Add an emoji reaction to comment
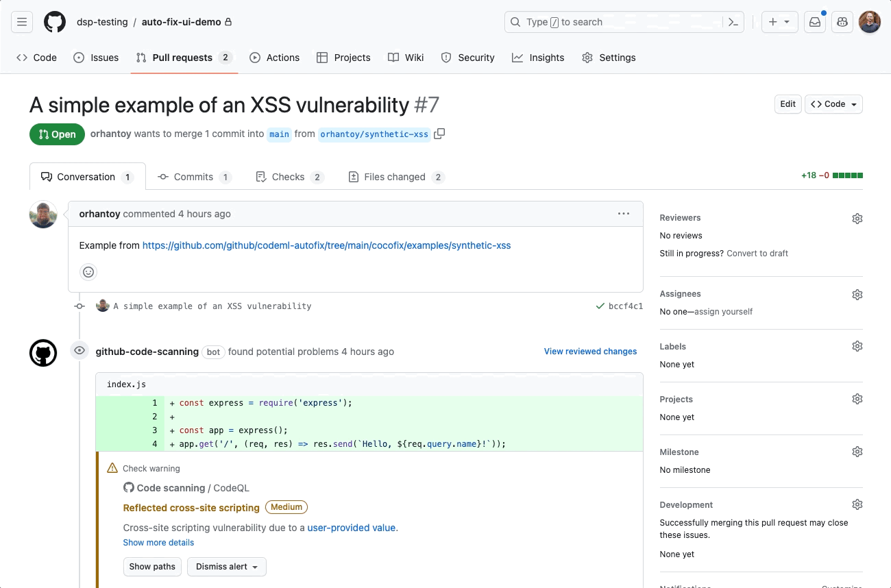The height and width of the screenshot is (588, 891). click(88, 272)
